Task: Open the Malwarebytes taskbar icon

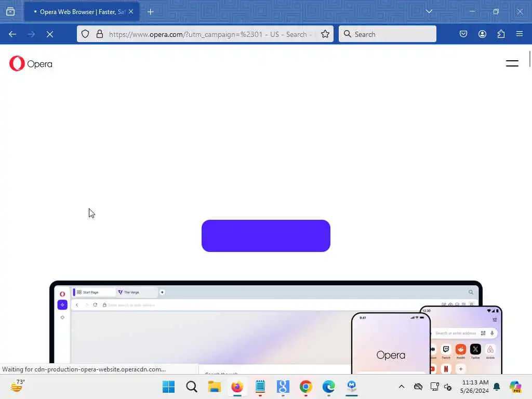Action: (352, 387)
